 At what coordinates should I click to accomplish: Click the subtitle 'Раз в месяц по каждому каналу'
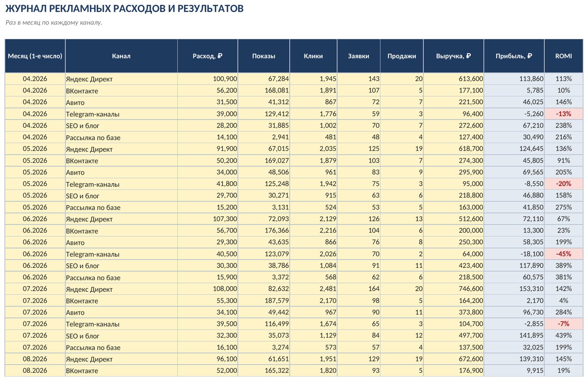[53, 22]
